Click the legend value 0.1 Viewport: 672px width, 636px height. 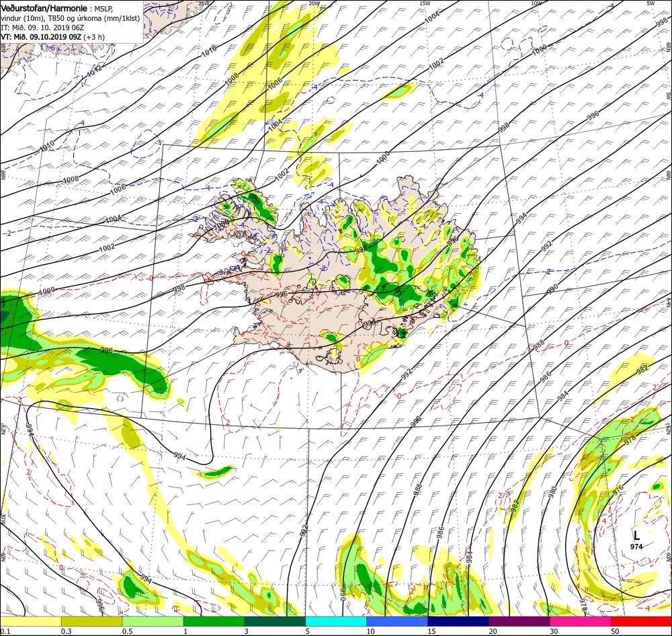pos(5,631)
